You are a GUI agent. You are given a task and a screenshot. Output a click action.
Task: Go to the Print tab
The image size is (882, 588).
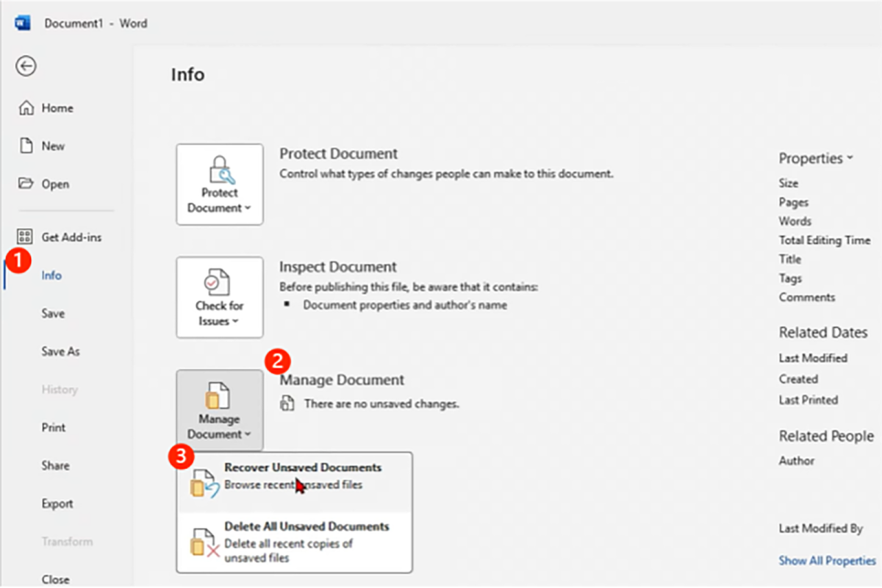pos(54,427)
